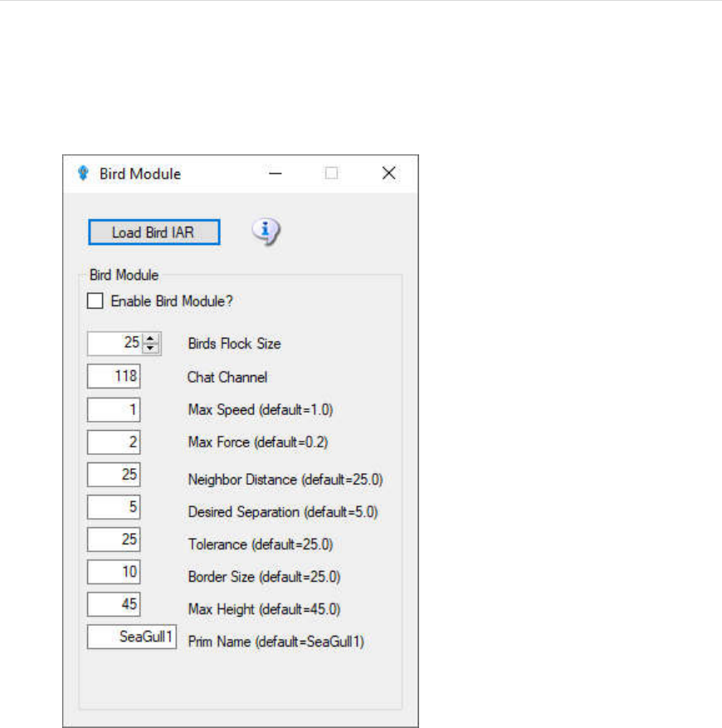722x728 pixels.
Task: Click 'Max Height (default=45.0)' label
Action: pos(264,609)
